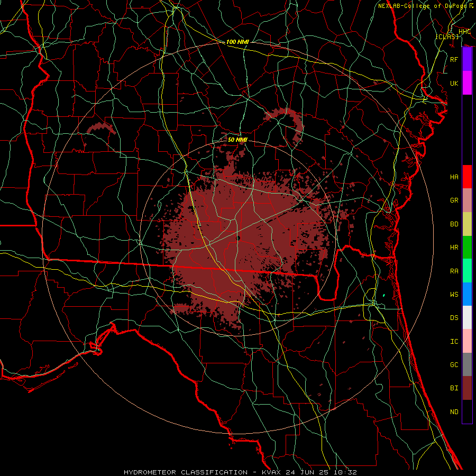Viewport: 476px width, 476px height.
Task: Click the BI legend label
Action: (454, 388)
